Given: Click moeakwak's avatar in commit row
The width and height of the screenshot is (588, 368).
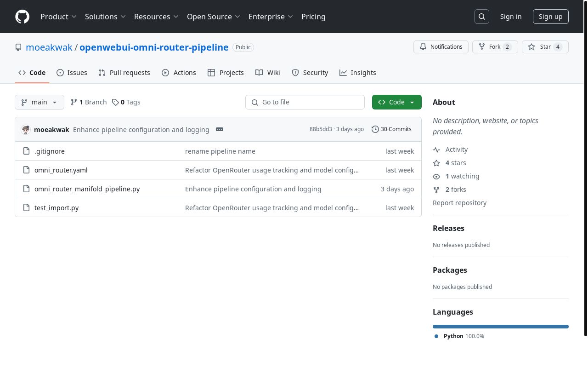Looking at the screenshot, I should 26,130.
